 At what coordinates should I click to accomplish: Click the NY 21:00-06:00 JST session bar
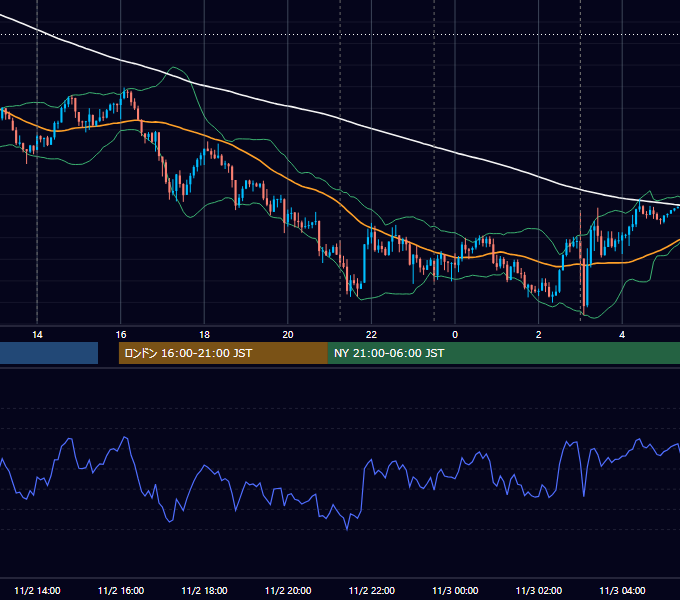tap(503, 353)
